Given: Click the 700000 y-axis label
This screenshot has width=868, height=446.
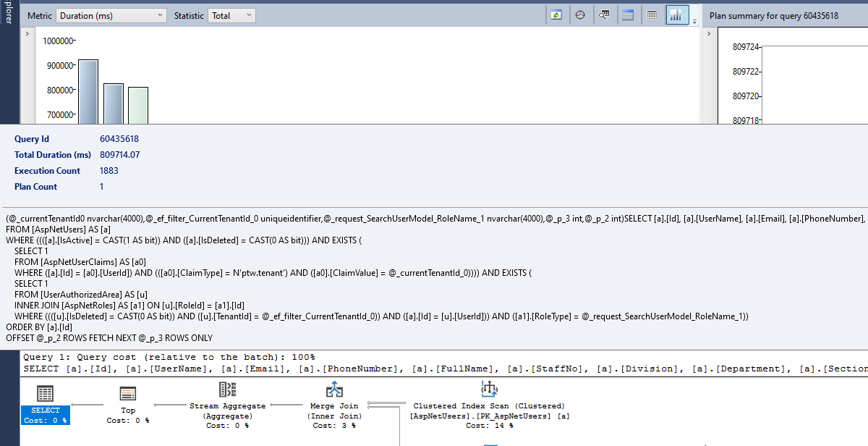Looking at the screenshot, I should [60, 115].
